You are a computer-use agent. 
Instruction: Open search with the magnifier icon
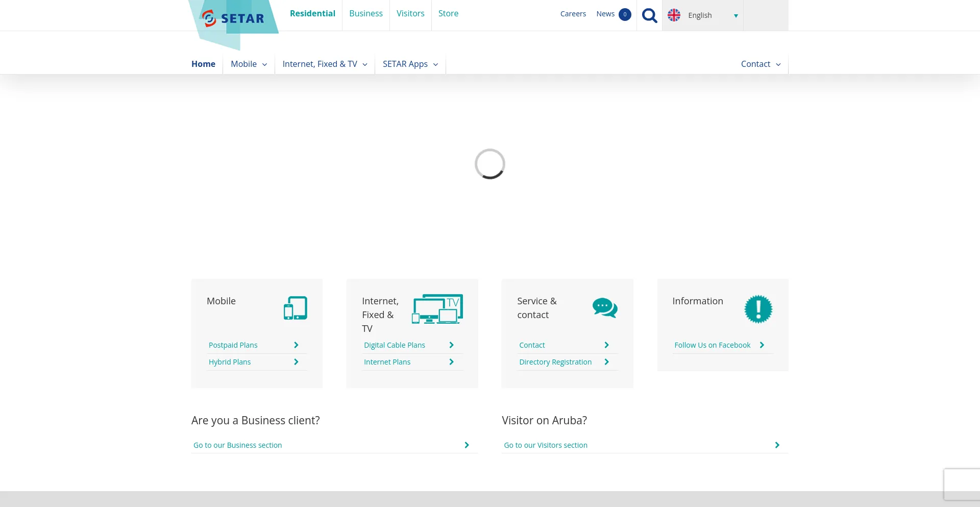649,15
